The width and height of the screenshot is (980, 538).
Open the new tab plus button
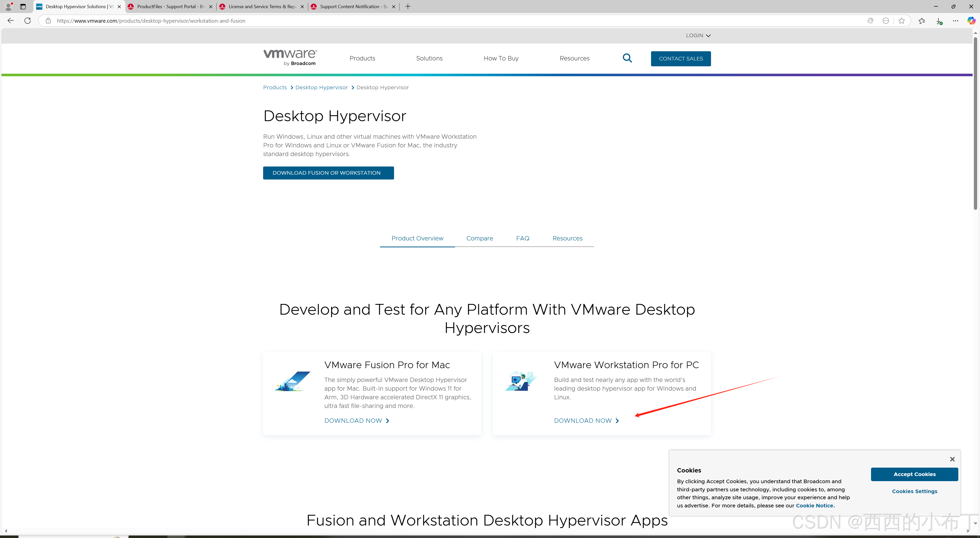[408, 6]
